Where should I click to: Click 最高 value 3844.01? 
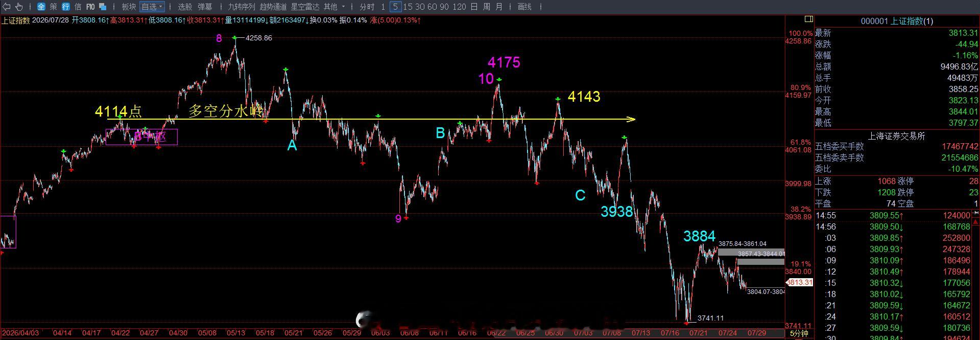pos(963,111)
